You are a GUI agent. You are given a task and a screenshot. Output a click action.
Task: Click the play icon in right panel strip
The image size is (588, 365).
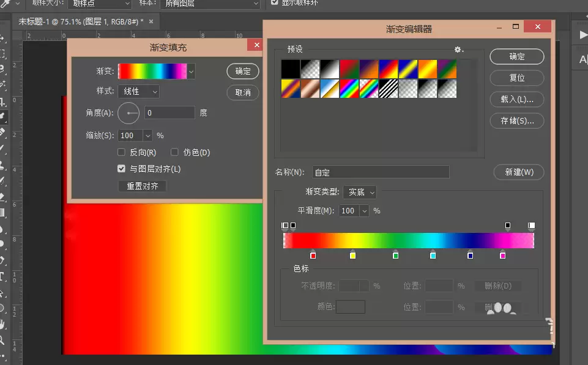(x=583, y=35)
